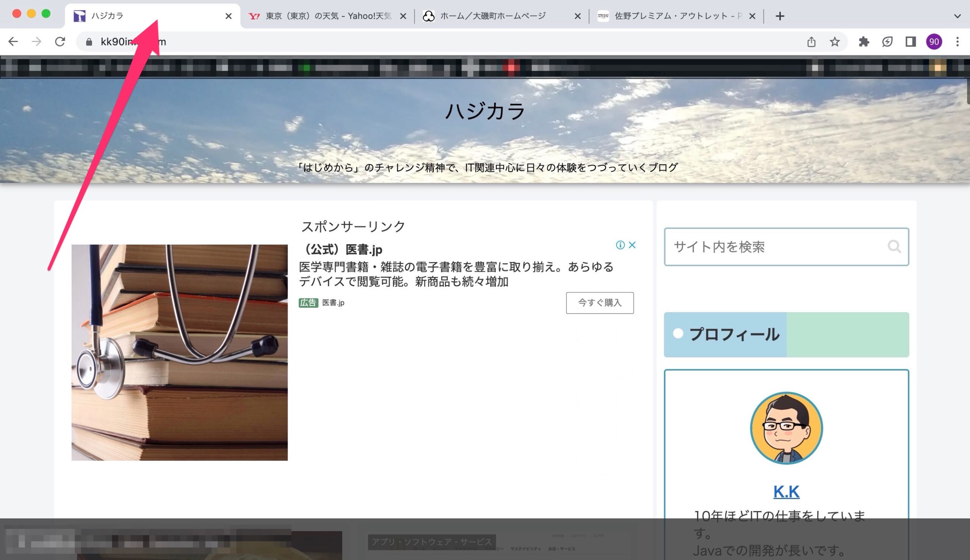
Task: Switch to the ハジカラ tab
Action: tap(152, 16)
